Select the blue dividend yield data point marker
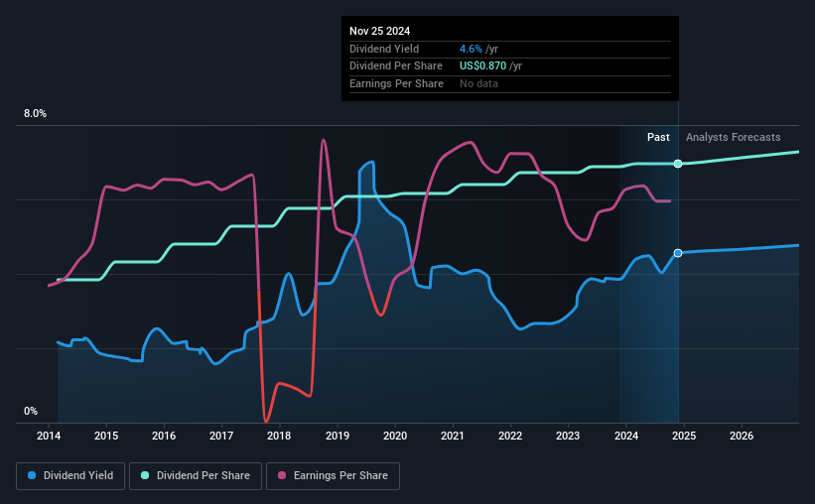Viewport: 815px width, 504px height. pos(678,253)
